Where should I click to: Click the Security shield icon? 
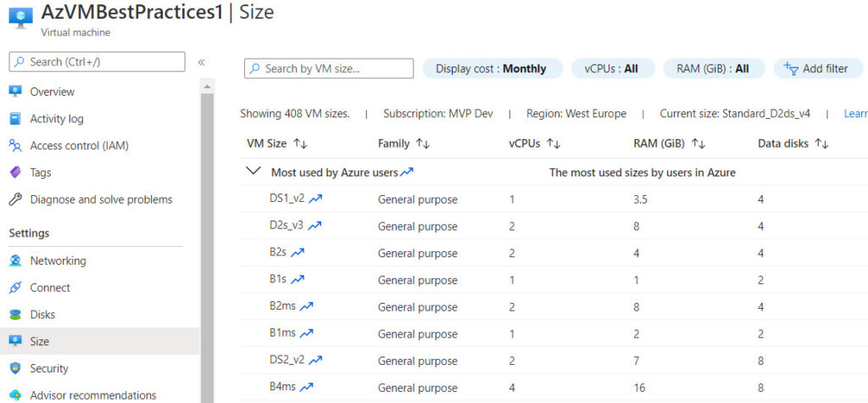click(15, 368)
